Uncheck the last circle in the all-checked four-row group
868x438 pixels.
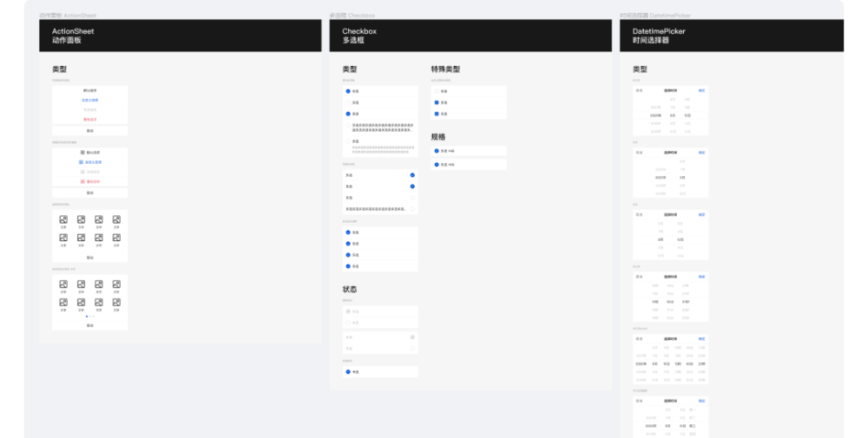coord(348,266)
